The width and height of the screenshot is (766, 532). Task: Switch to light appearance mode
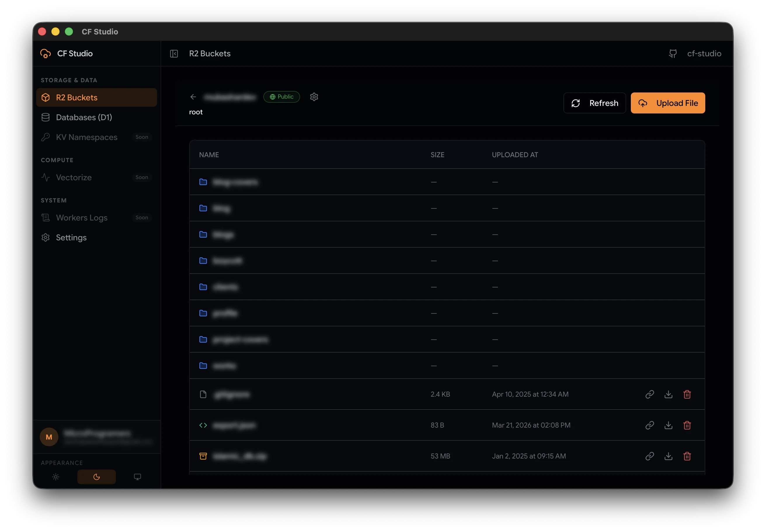click(56, 477)
